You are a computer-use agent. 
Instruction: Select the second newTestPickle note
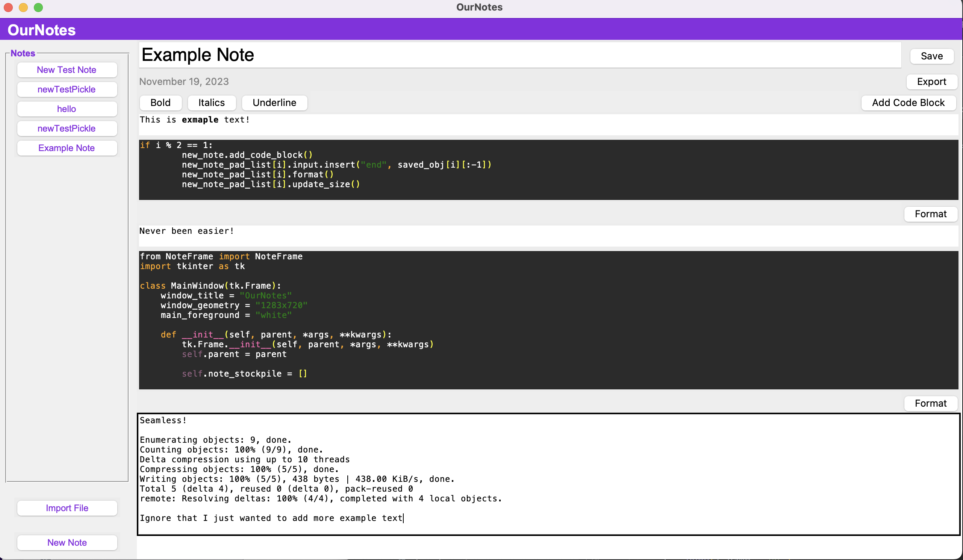67,129
